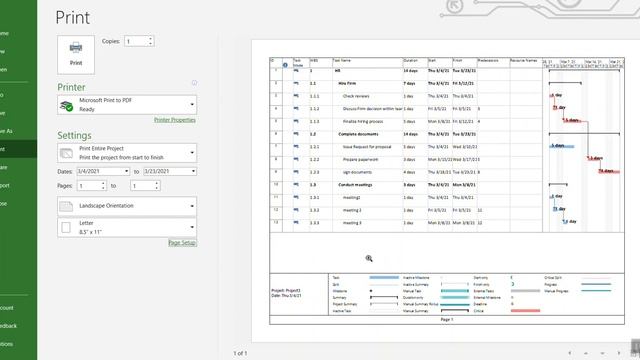
Task: Go to preview page on the left
Action: [570, 353]
